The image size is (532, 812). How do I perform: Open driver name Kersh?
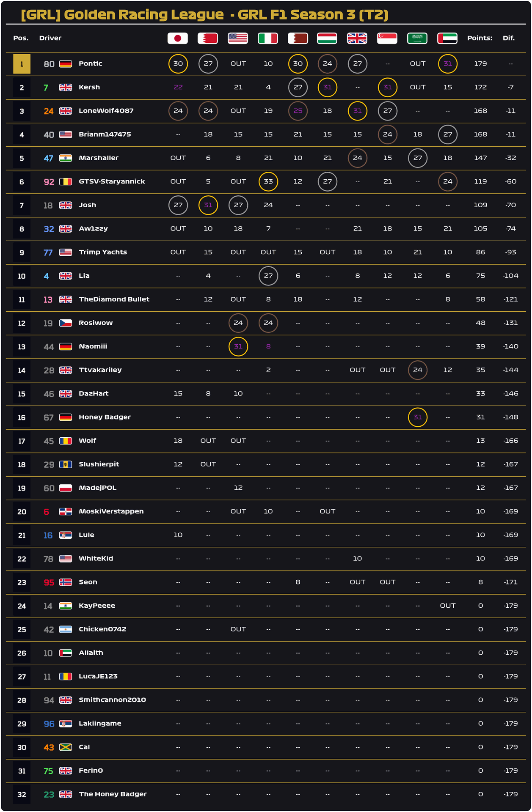[89, 87]
